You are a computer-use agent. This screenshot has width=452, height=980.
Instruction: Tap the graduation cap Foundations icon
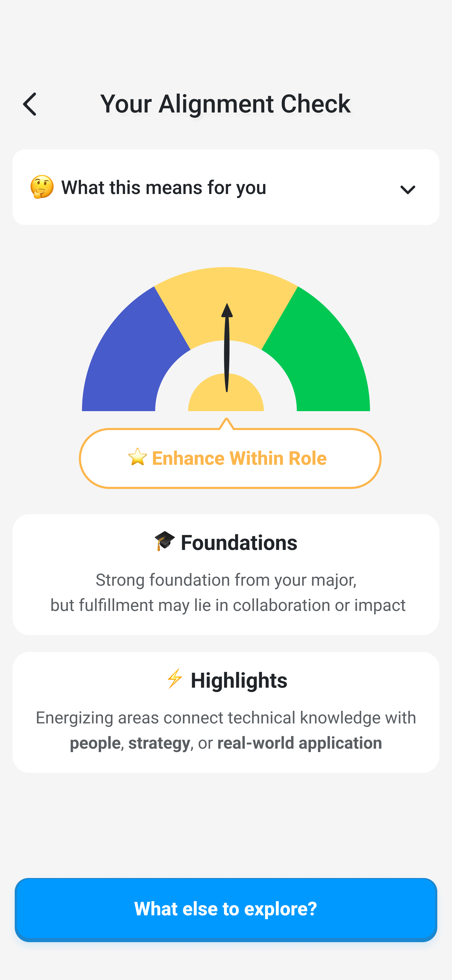point(164,540)
